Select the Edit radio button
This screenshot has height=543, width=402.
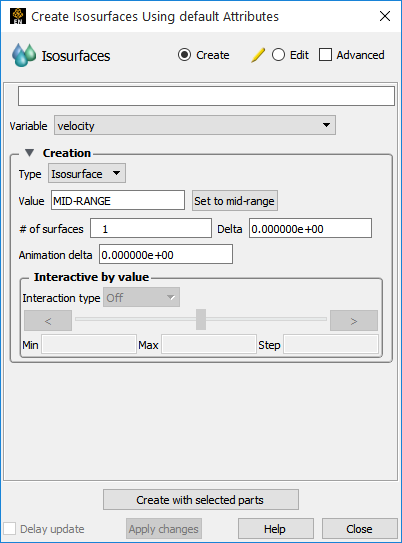tap(278, 55)
